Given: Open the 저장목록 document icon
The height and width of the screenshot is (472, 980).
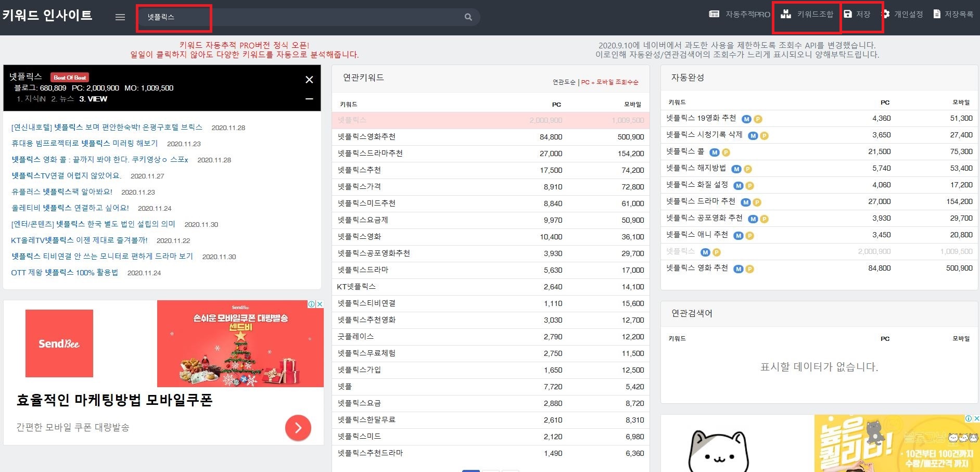Looking at the screenshot, I should point(937,15).
